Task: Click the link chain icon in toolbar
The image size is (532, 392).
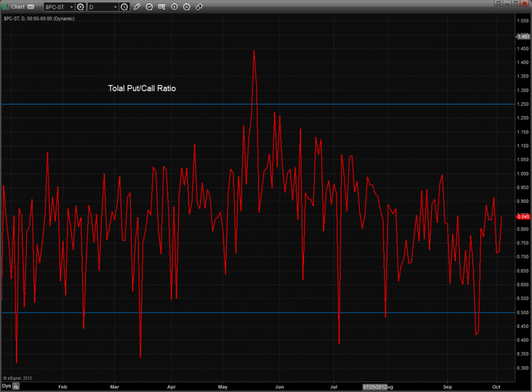Action: (x=199, y=7)
